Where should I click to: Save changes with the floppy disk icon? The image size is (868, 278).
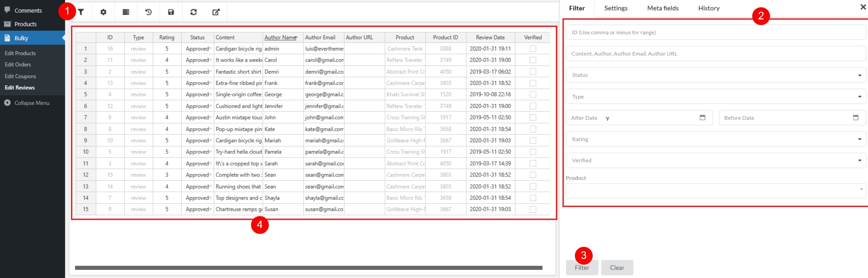click(x=171, y=12)
